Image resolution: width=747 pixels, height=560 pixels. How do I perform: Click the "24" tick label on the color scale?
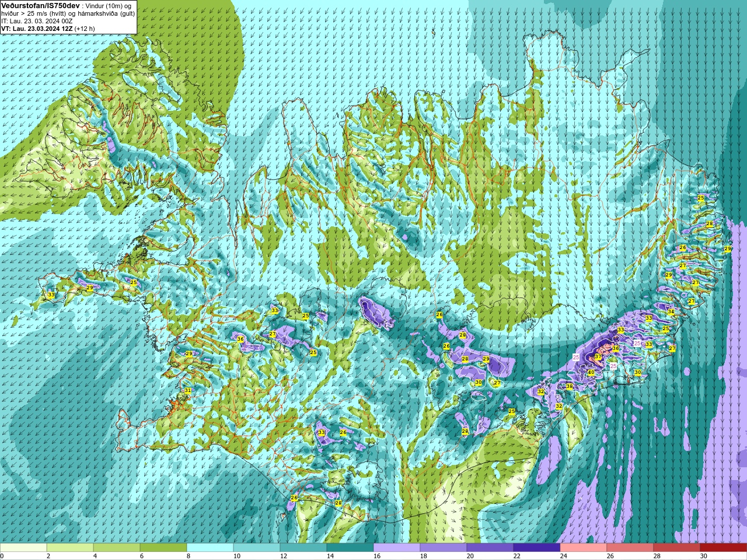(564, 556)
